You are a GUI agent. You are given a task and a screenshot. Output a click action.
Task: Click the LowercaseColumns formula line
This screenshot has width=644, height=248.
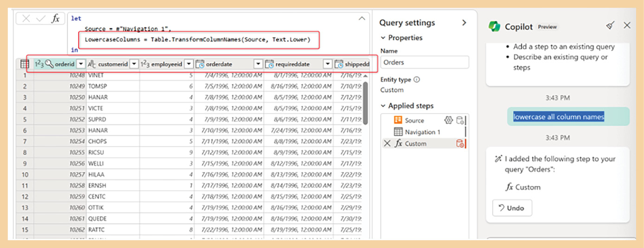[x=197, y=39]
